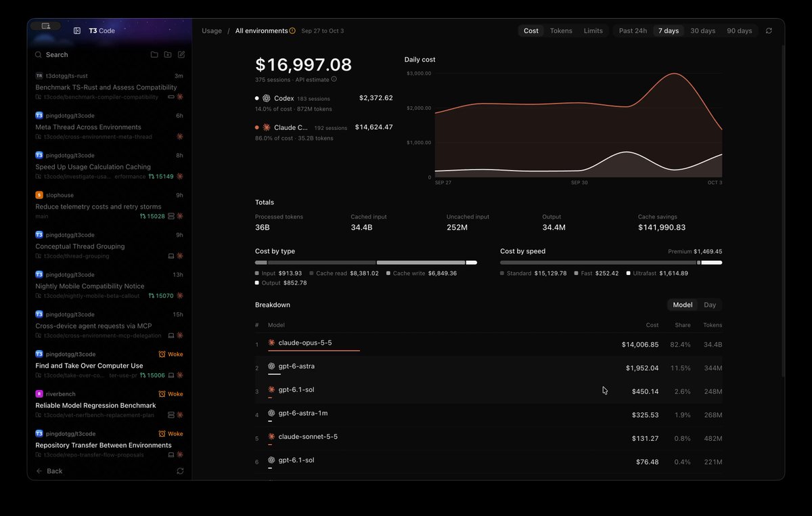Click the pull request 15070 badge
Screen dimensions: 812x516
[161, 296]
